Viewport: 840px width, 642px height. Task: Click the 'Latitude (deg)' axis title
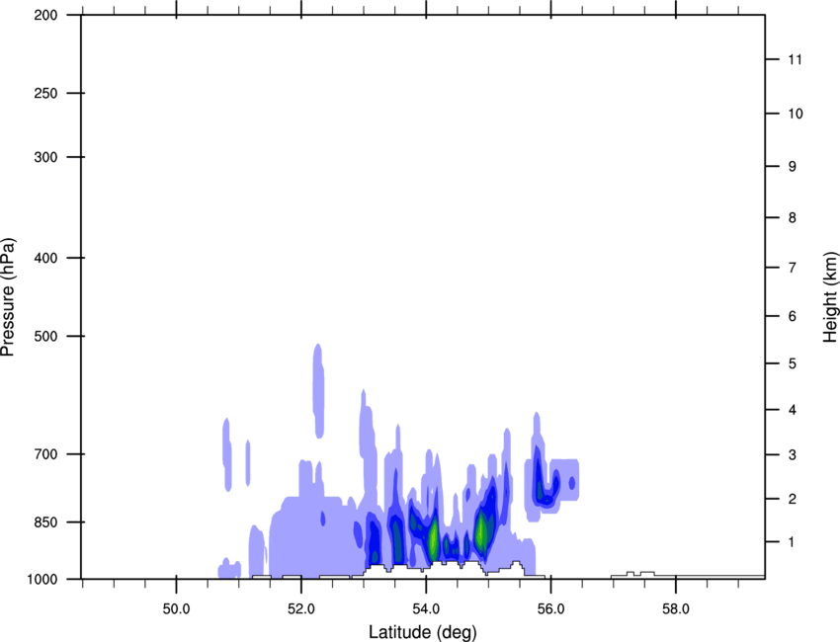[x=422, y=632]
